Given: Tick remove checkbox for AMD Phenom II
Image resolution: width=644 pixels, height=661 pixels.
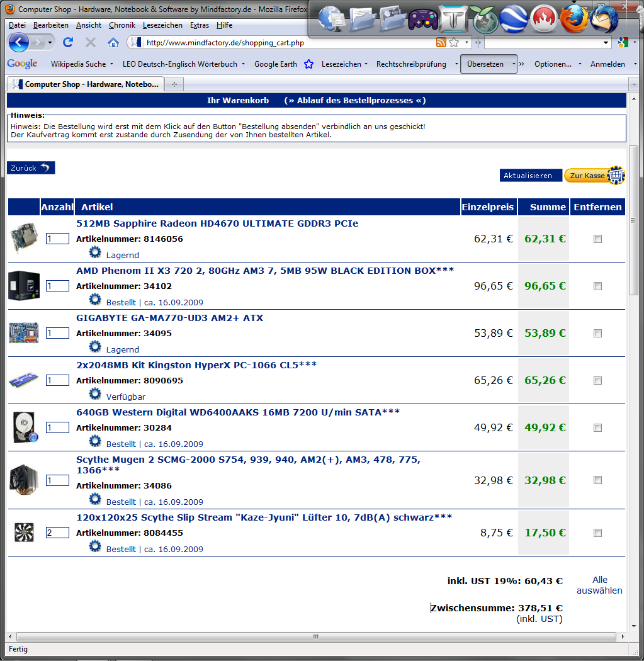Looking at the screenshot, I should point(597,286).
